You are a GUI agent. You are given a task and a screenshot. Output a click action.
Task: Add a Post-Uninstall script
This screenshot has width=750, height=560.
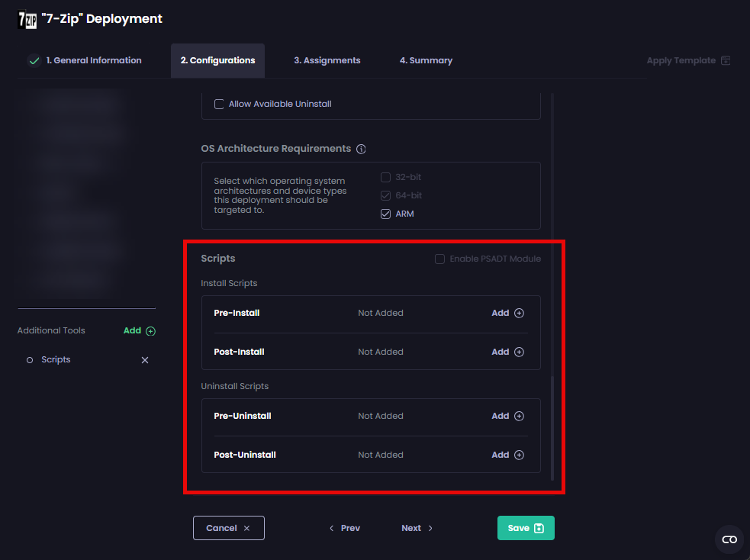[507, 455]
